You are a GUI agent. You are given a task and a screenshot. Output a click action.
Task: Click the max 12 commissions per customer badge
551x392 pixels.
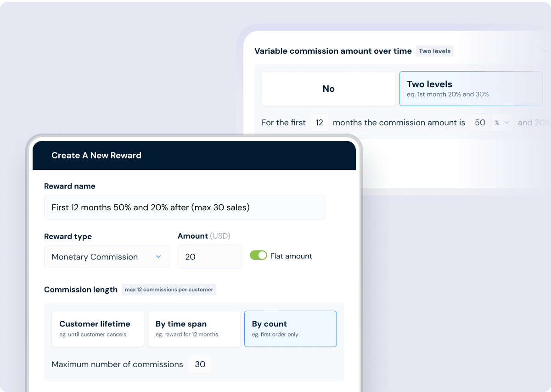pyautogui.click(x=169, y=290)
